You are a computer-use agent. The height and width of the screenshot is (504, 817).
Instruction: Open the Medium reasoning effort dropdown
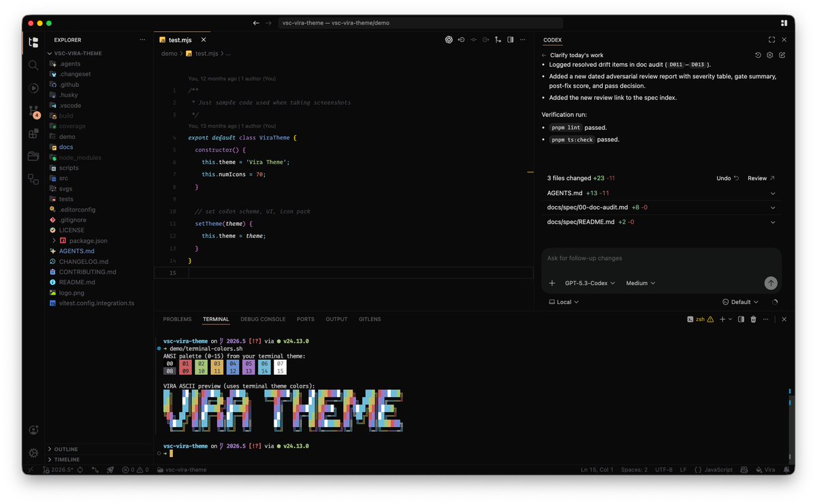[x=641, y=283]
